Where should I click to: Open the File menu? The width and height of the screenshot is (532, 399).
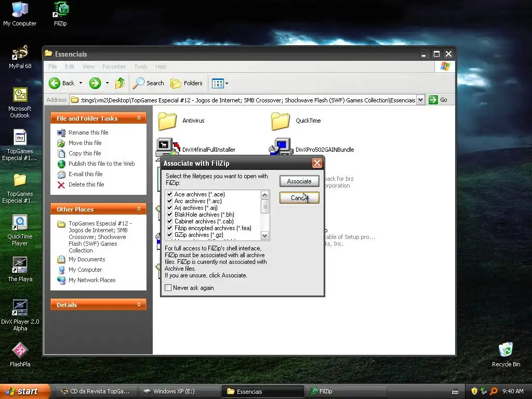pyautogui.click(x=52, y=66)
